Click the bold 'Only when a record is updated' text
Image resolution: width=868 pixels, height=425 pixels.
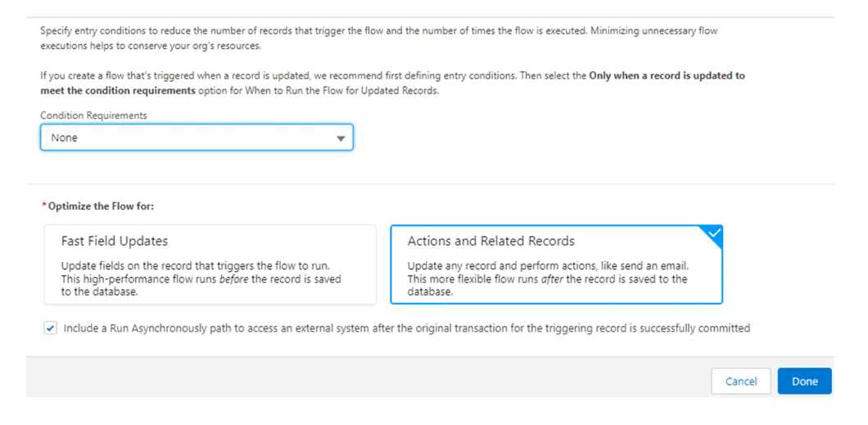pyautogui.click(x=667, y=75)
